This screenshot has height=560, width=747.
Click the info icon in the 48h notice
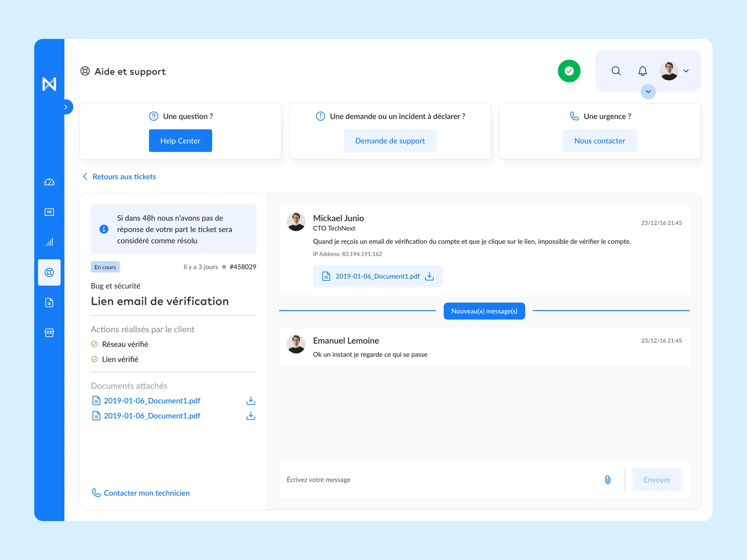click(104, 229)
